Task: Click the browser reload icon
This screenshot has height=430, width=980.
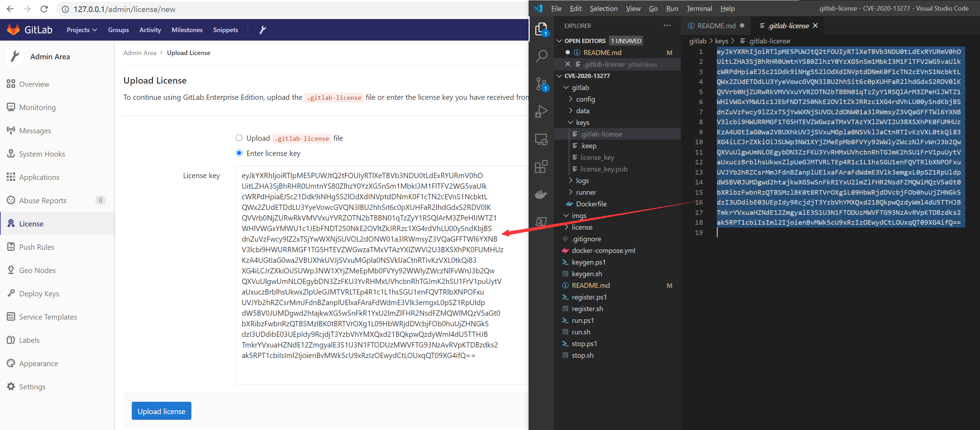Action: tap(44, 9)
